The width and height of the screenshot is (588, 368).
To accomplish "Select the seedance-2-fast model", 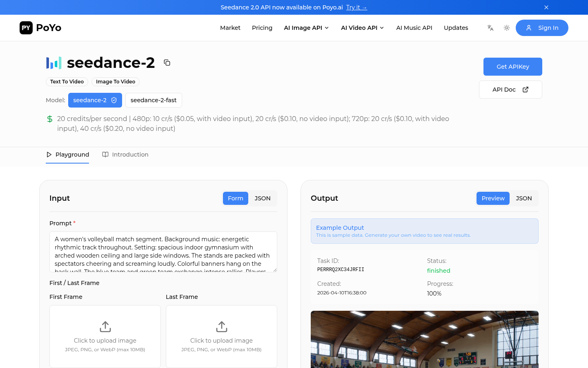I will pyautogui.click(x=154, y=100).
